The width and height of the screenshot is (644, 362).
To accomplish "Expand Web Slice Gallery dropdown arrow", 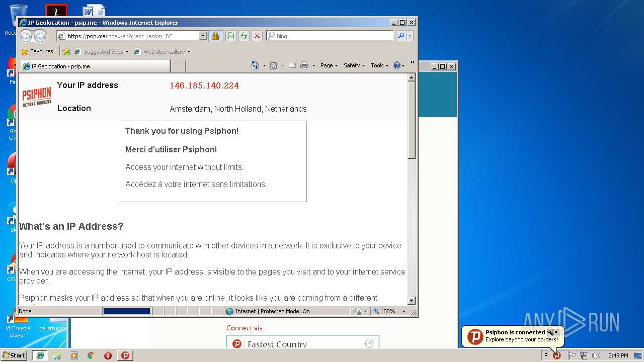I will point(189,52).
